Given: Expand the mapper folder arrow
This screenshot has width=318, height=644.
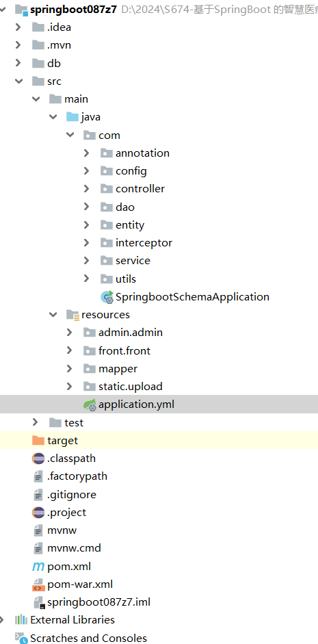Looking at the screenshot, I should tap(69, 369).
